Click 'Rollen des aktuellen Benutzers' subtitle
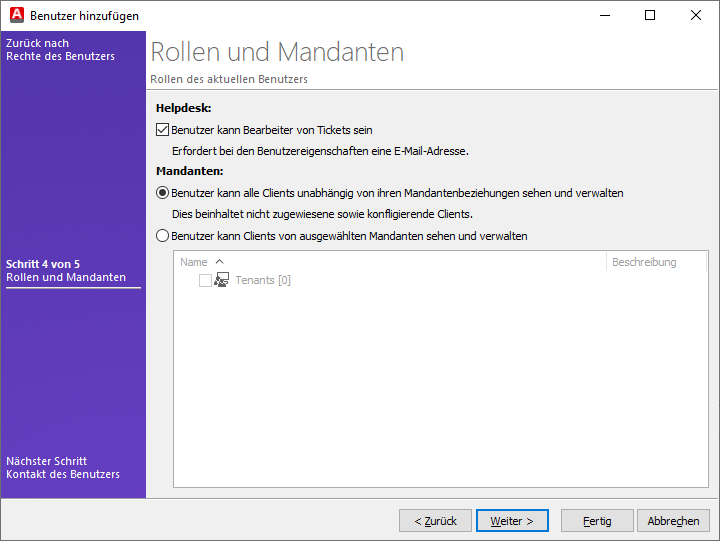 (x=229, y=79)
